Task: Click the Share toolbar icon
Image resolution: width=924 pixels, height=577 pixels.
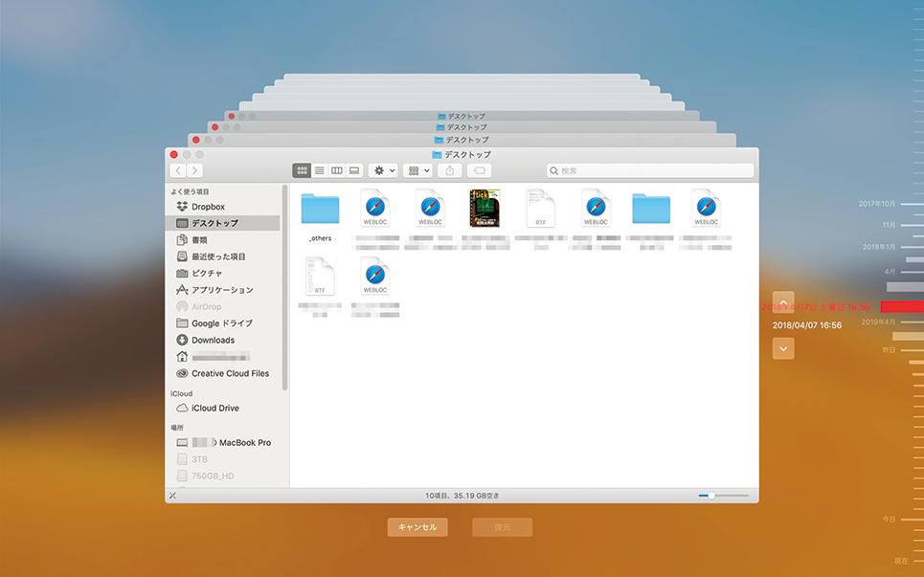Action: pyautogui.click(x=450, y=170)
